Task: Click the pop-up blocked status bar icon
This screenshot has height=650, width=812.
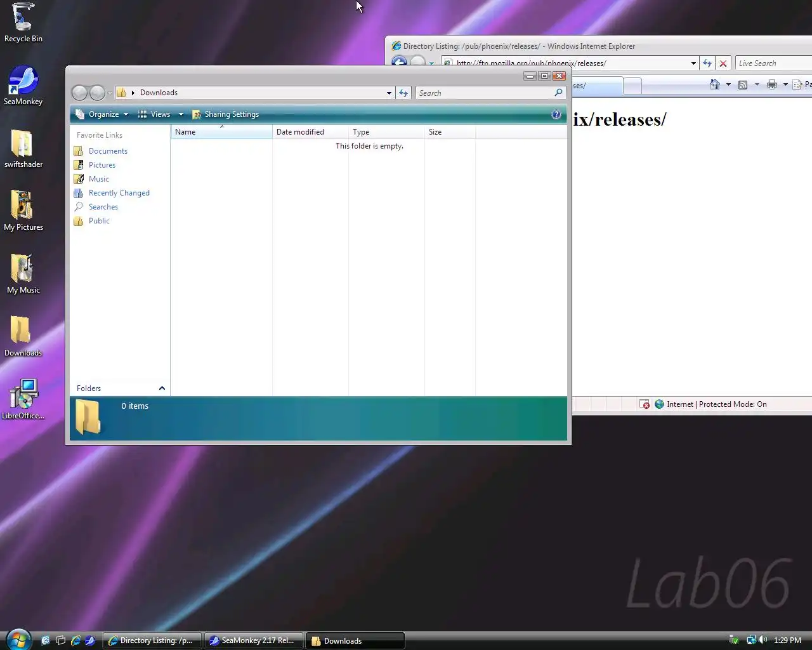Action: coord(645,404)
